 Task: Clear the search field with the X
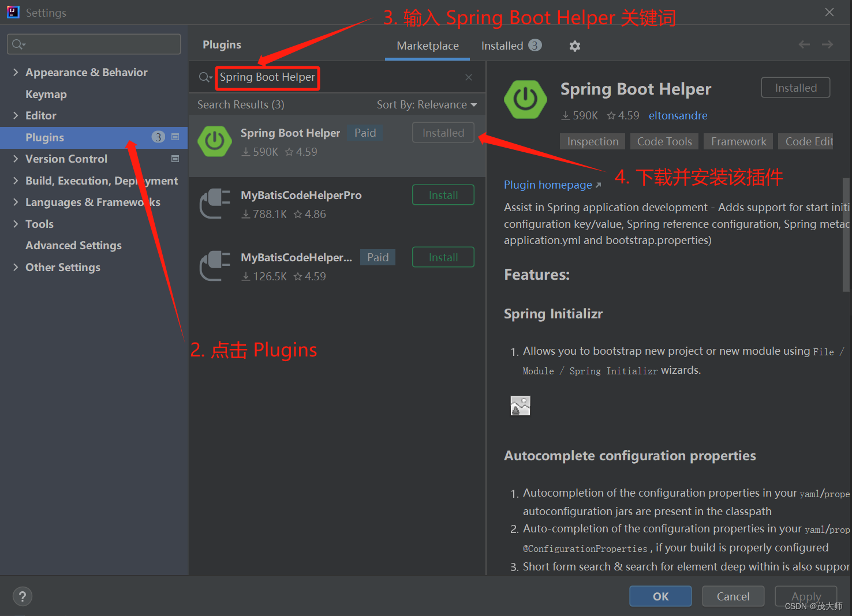tap(468, 77)
